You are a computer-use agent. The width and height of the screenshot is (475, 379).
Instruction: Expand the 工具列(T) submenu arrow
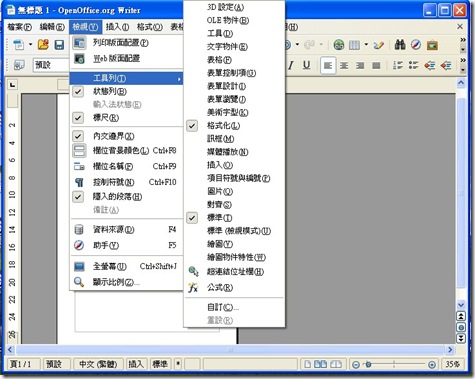[x=179, y=79]
